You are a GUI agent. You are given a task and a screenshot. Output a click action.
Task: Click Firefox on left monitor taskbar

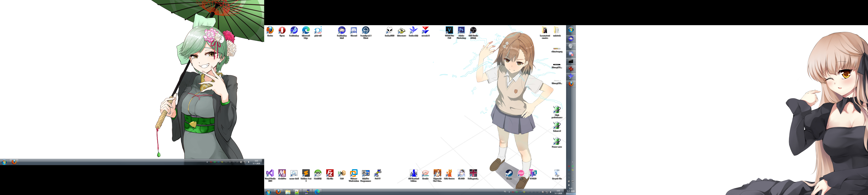(x=14, y=162)
